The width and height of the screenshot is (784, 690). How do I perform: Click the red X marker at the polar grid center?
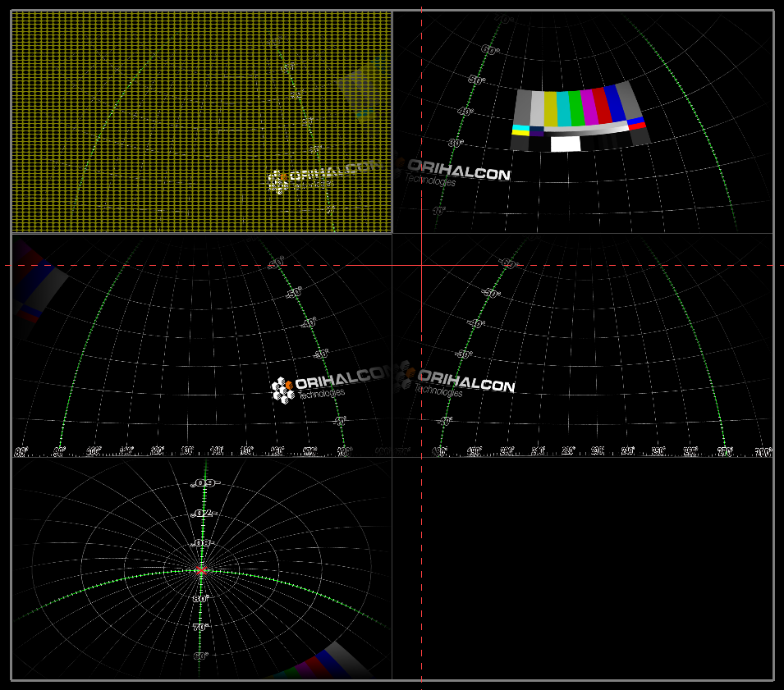201,570
